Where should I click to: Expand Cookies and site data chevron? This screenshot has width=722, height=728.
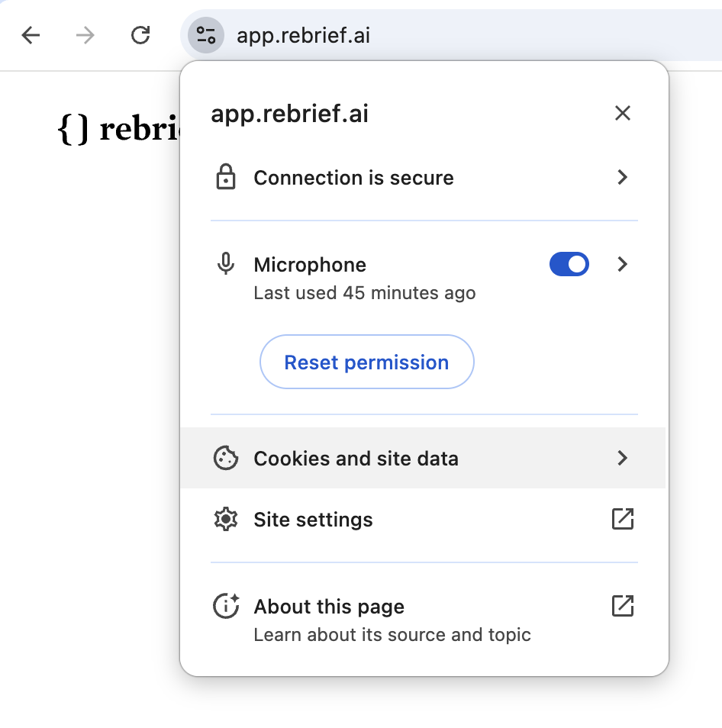click(623, 459)
